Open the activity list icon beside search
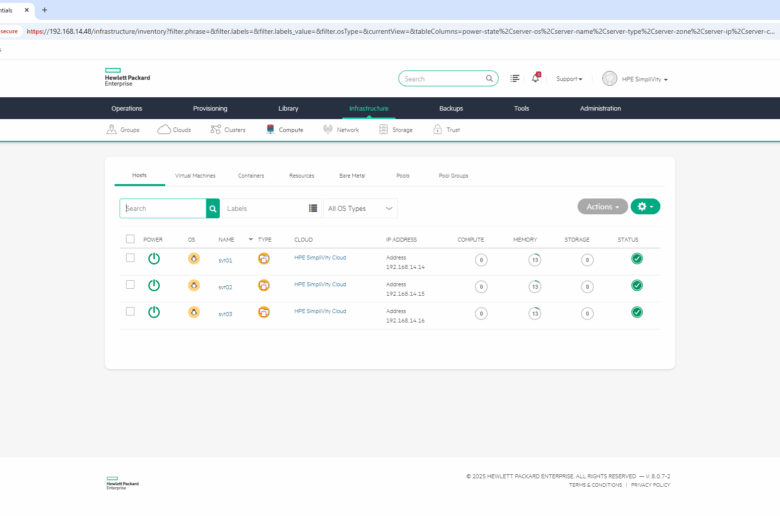 coord(515,78)
